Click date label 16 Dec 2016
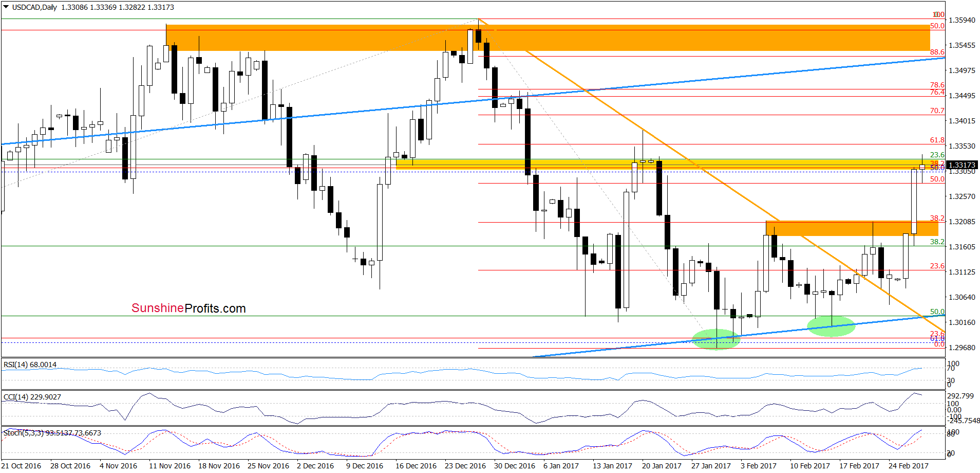 point(416,466)
